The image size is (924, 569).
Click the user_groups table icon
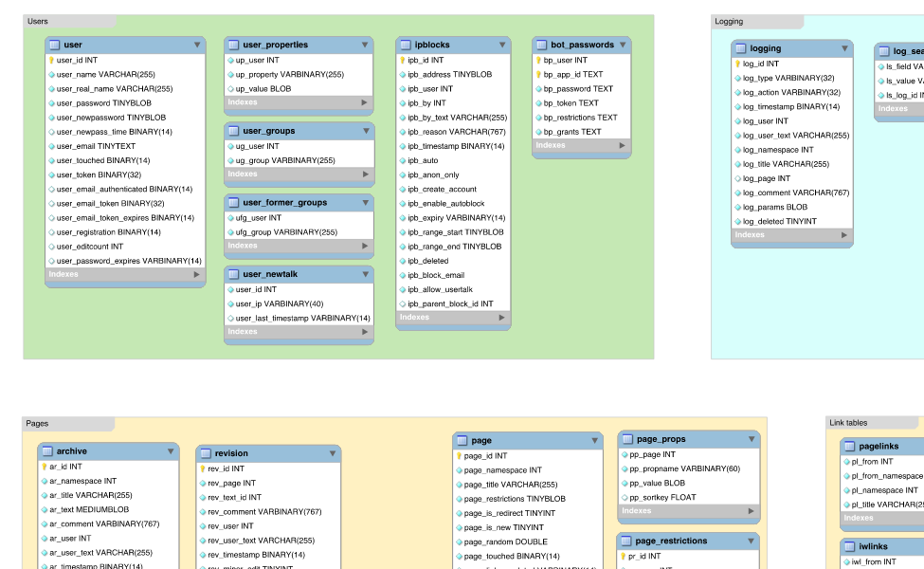(233, 131)
